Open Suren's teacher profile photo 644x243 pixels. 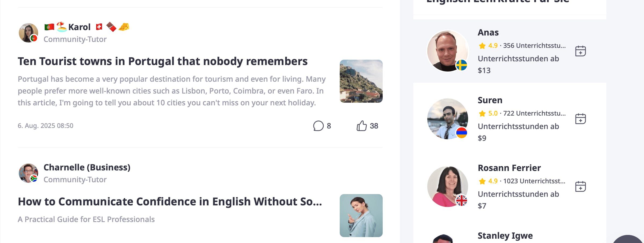coord(447,119)
